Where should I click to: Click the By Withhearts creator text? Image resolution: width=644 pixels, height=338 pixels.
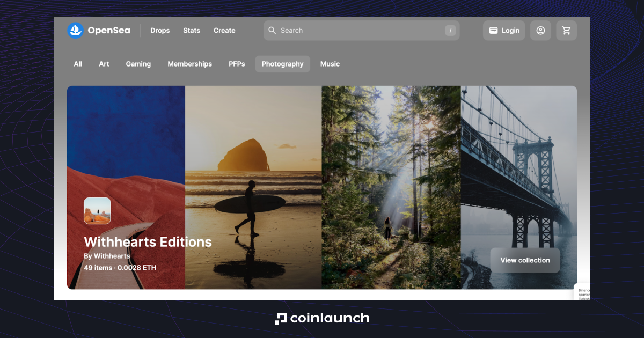107,256
